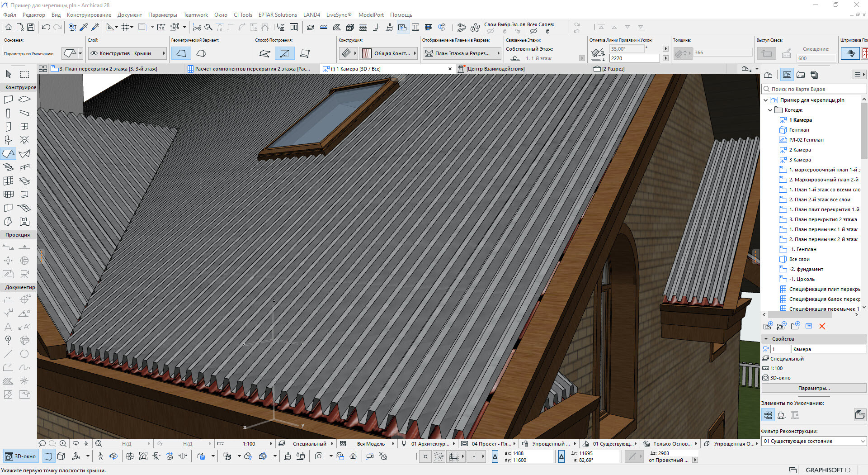Open the Конструктив - Крыши layer dropdown

(x=127, y=53)
